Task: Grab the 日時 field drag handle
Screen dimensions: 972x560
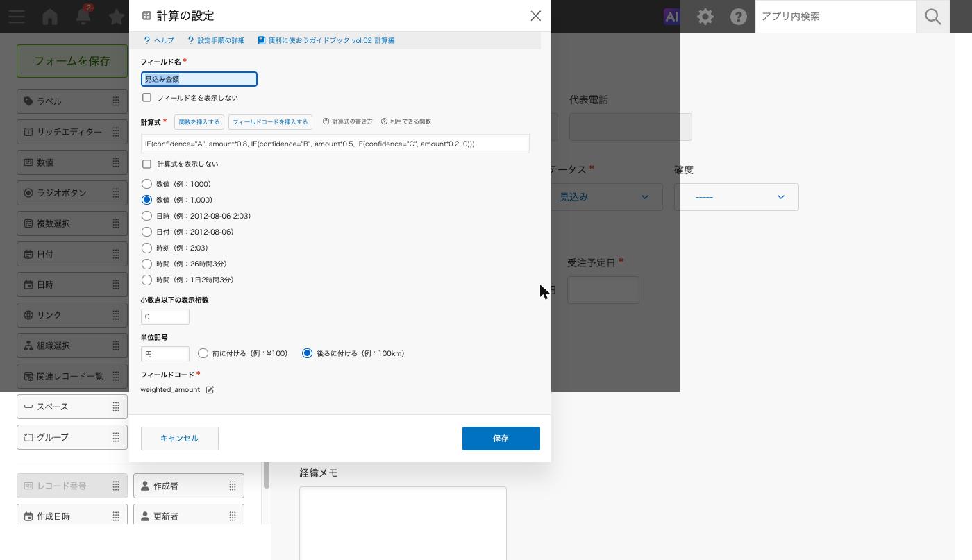Action: coord(116,285)
